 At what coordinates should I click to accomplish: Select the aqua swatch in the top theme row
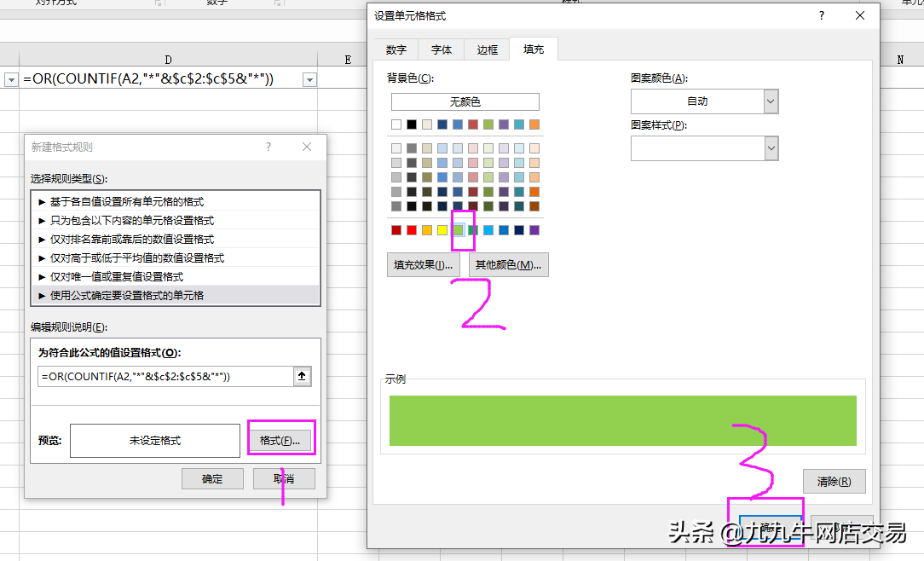pos(519,124)
